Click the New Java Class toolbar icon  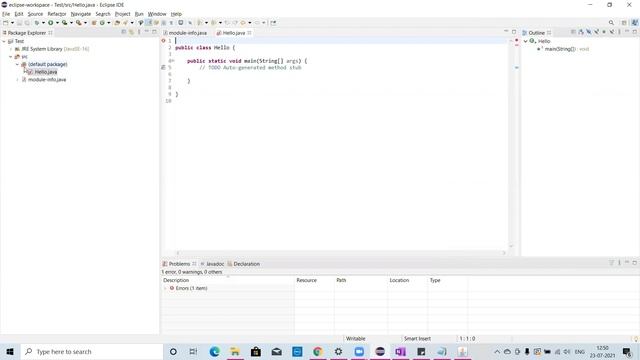(102, 23)
